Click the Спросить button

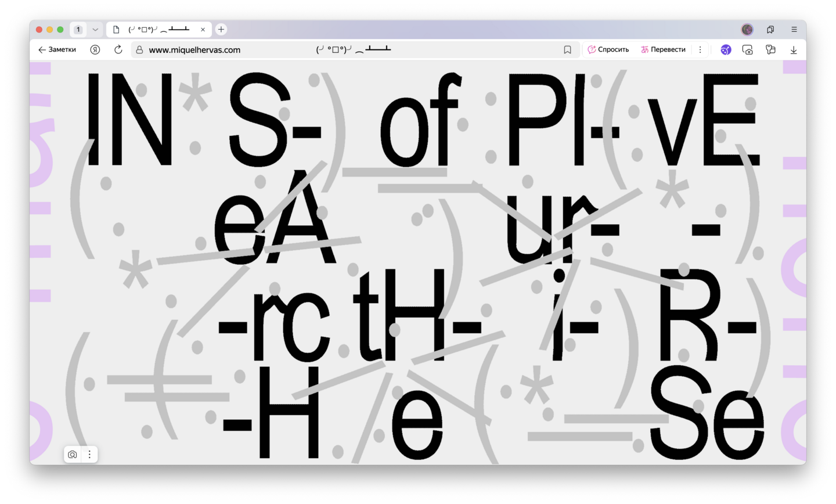[x=608, y=50]
